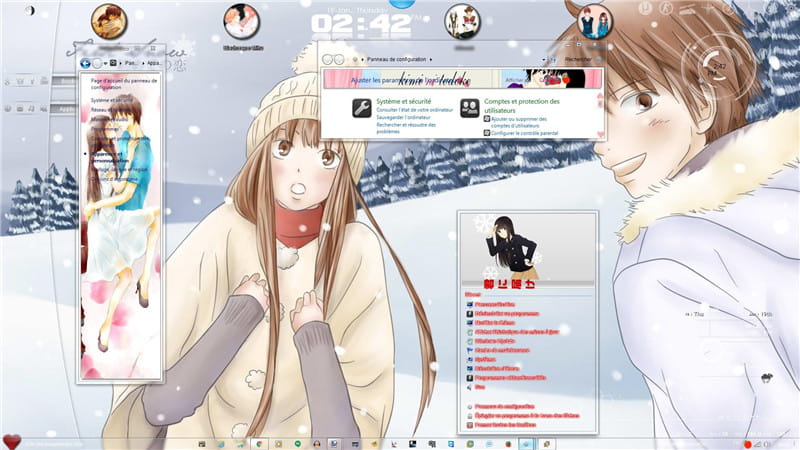
Task: Click the heart-shaped Start button
Action: pyautogui.click(x=11, y=441)
